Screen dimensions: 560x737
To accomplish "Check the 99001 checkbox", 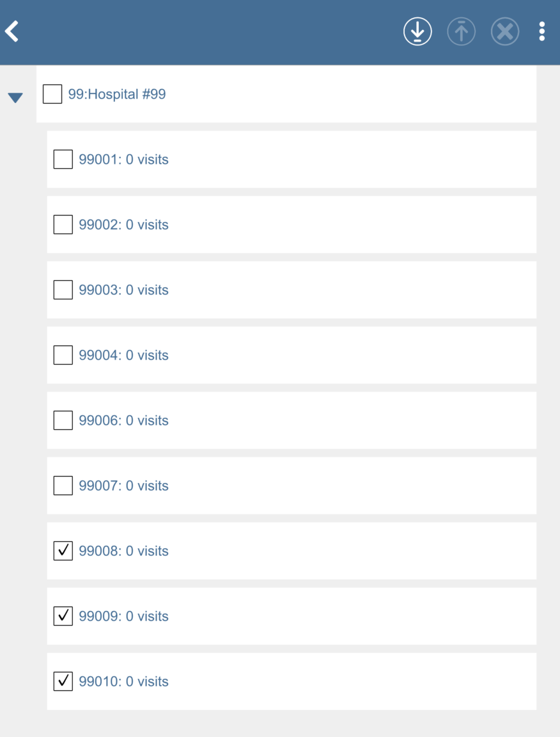I will 63,159.
